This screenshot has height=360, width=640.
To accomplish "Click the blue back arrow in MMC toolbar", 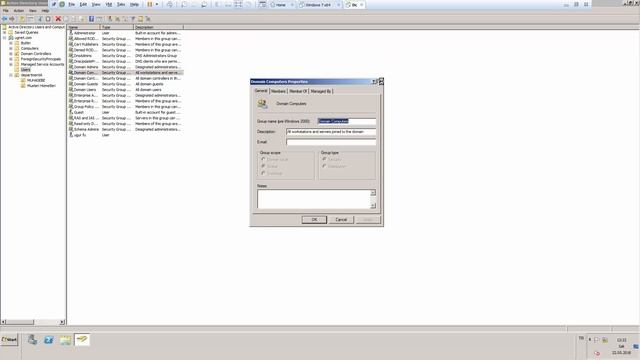I will (4, 19).
